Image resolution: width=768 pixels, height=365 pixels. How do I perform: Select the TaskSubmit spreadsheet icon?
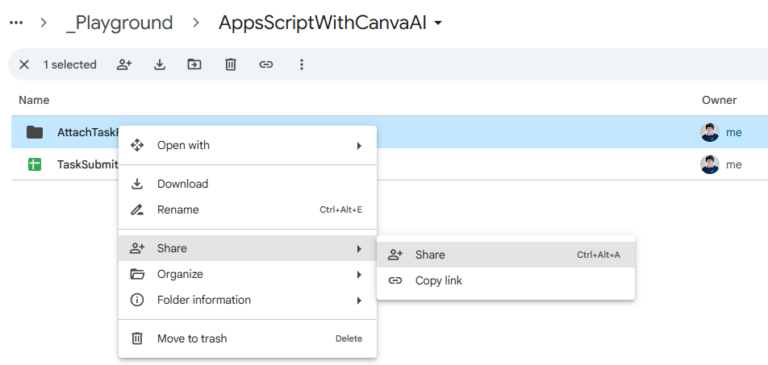[x=34, y=165]
